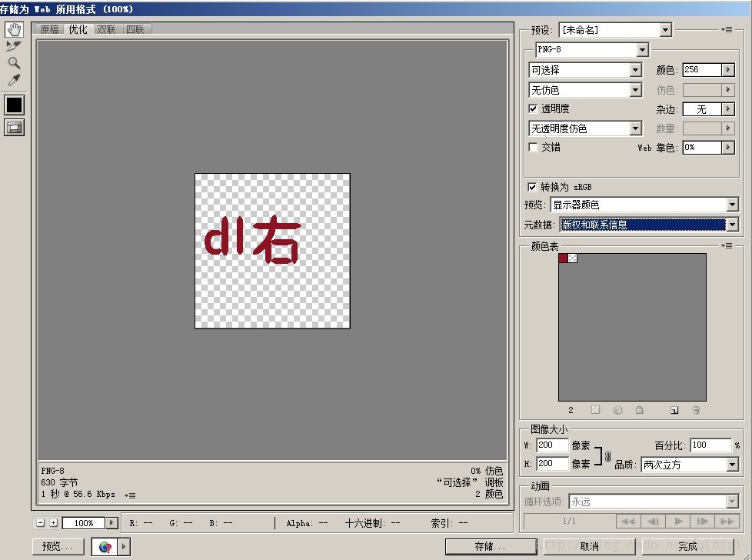Open the 可选择 color reduction dropdown
The image size is (752, 560).
click(635, 70)
